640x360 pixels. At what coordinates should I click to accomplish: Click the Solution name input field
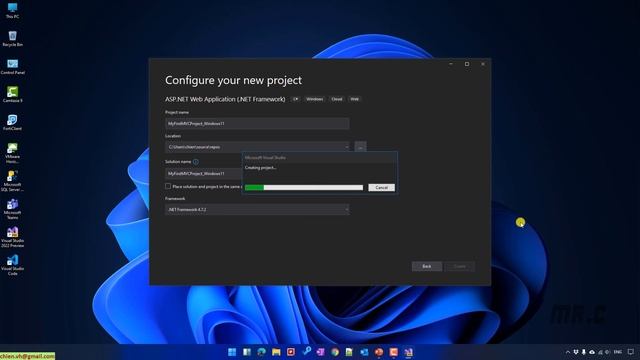[x=204, y=173]
